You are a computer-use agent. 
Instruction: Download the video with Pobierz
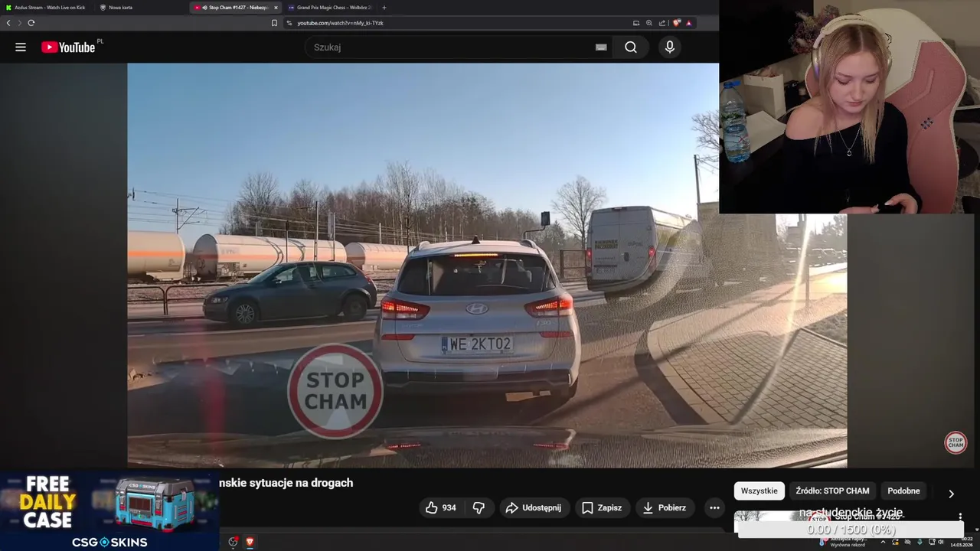point(665,507)
